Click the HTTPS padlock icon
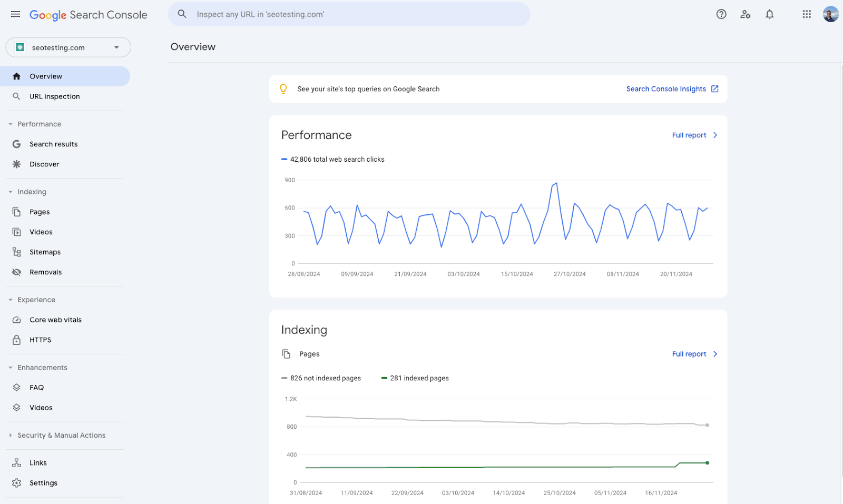Image resolution: width=843 pixels, height=504 pixels. coord(17,340)
